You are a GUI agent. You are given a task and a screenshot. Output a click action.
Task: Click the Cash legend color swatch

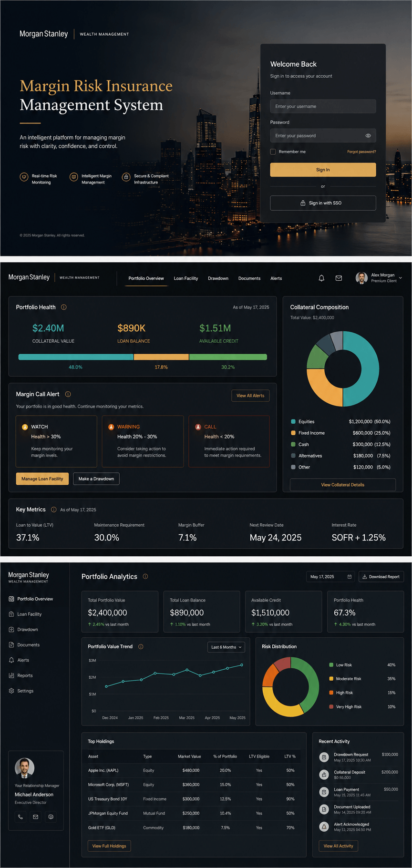(293, 444)
